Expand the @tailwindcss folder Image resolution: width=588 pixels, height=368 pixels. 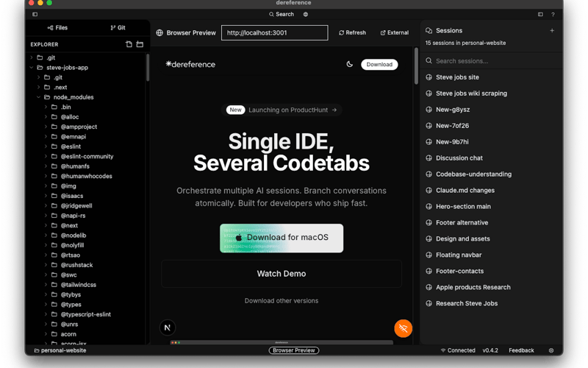(x=46, y=285)
